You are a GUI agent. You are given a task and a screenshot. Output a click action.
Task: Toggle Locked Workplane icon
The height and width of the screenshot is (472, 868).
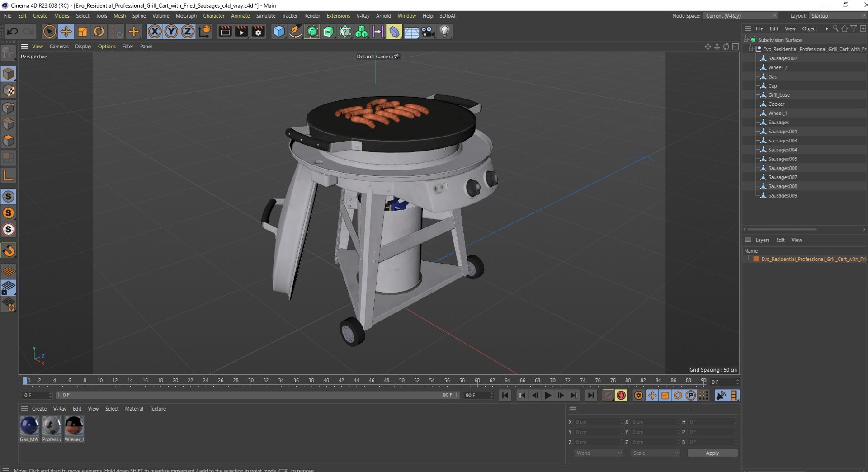click(x=9, y=288)
